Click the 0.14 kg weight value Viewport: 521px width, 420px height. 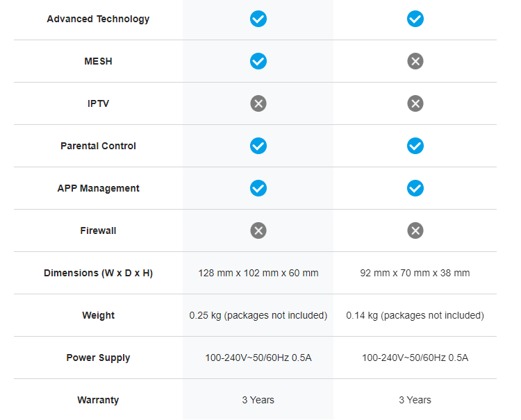click(x=415, y=315)
